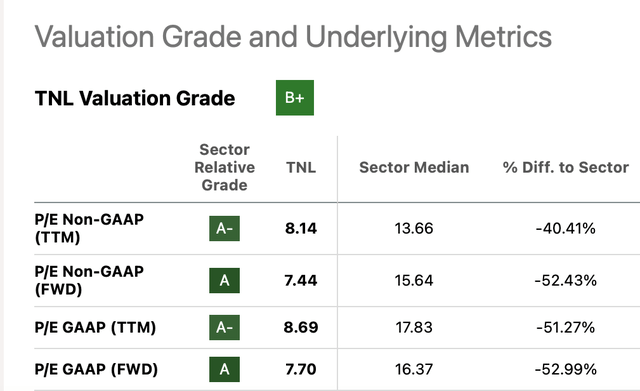The width and height of the screenshot is (640, 391).
Task: Click the % Diff. to Sector header
Action: (566, 167)
